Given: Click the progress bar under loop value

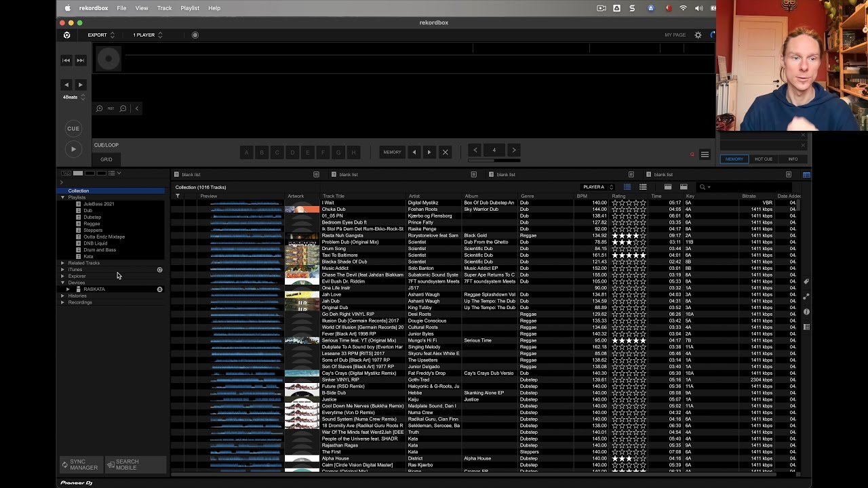Looking at the screenshot, I should click(494, 161).
